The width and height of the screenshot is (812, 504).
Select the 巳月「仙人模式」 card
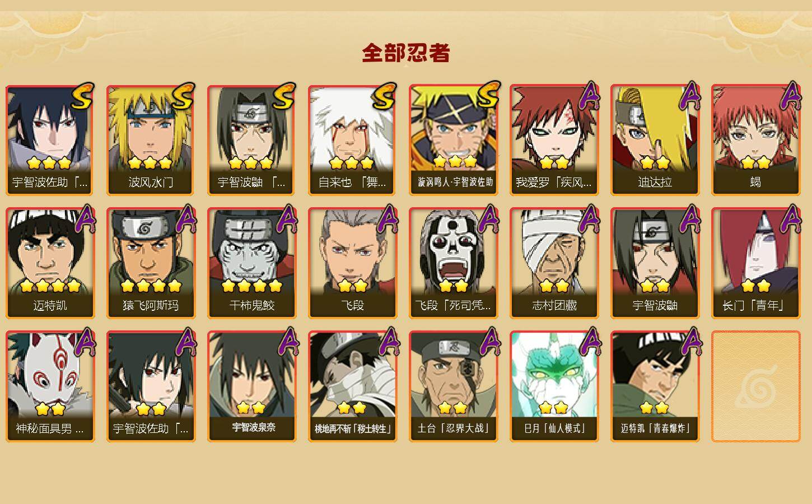(554, 386)
